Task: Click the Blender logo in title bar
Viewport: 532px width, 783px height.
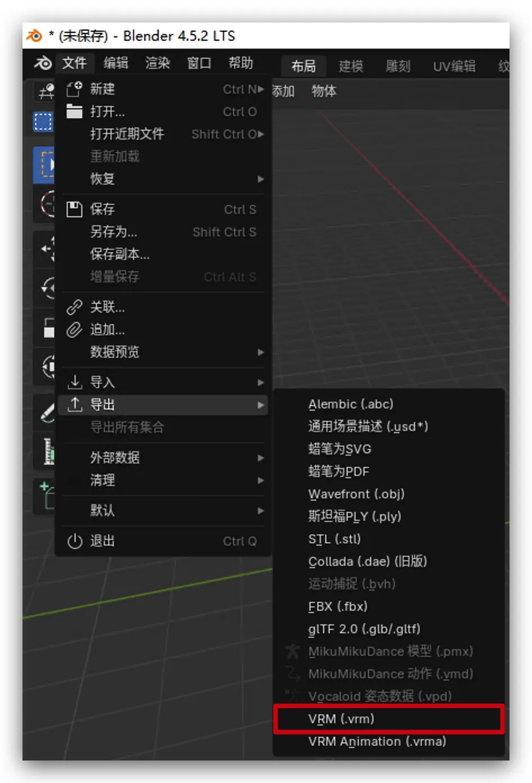Action: (34, 36)
